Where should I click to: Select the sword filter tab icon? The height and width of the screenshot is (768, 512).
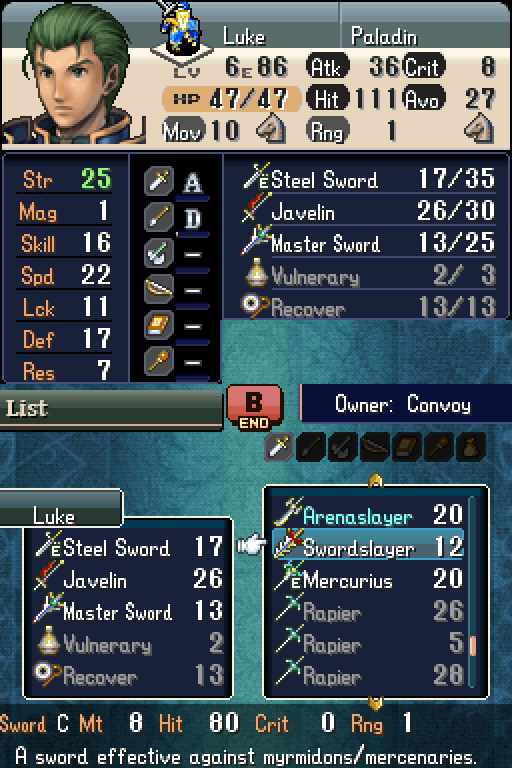(x=279, y=446)
